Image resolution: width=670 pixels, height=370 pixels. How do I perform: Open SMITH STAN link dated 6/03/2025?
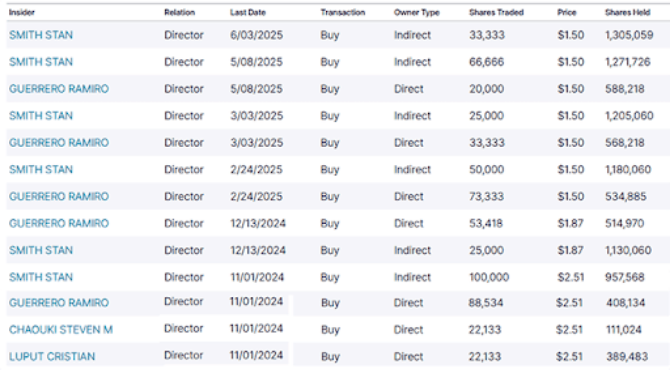(41, 35)
